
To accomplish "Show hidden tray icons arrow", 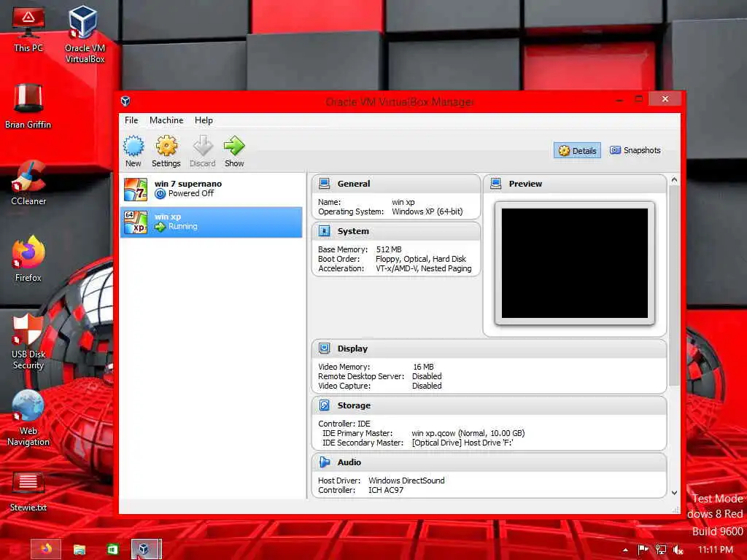I will coord(625,551).
